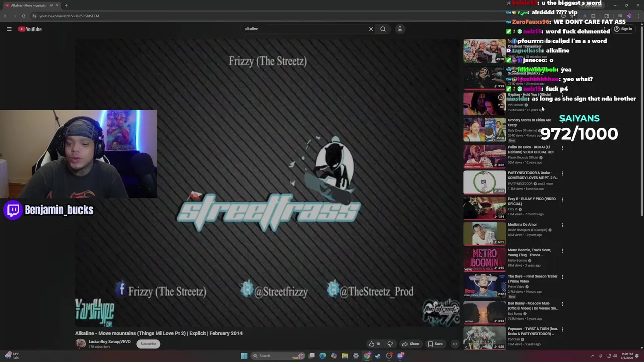This screenshot has width=644, height=362.
Task: Open Windows Start button
Action: click(x=244, y=356)
